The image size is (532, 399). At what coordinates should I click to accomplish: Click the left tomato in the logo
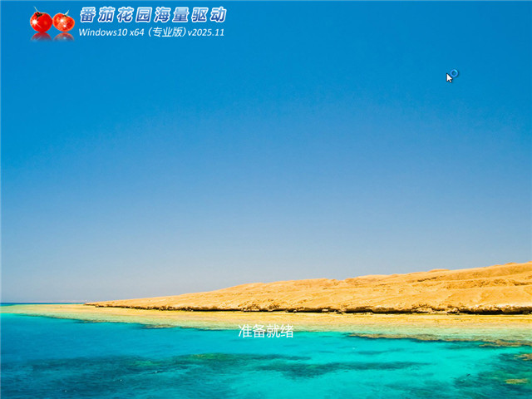41,22
